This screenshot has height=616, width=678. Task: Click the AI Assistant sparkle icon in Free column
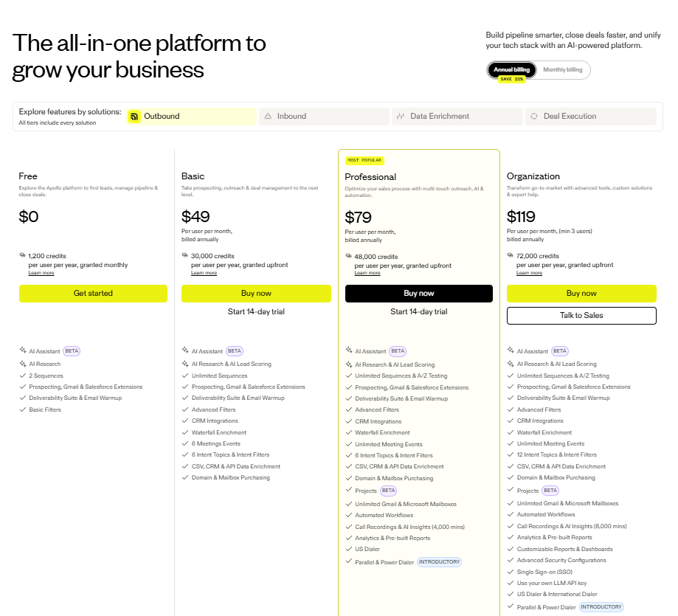click(22, 351)
